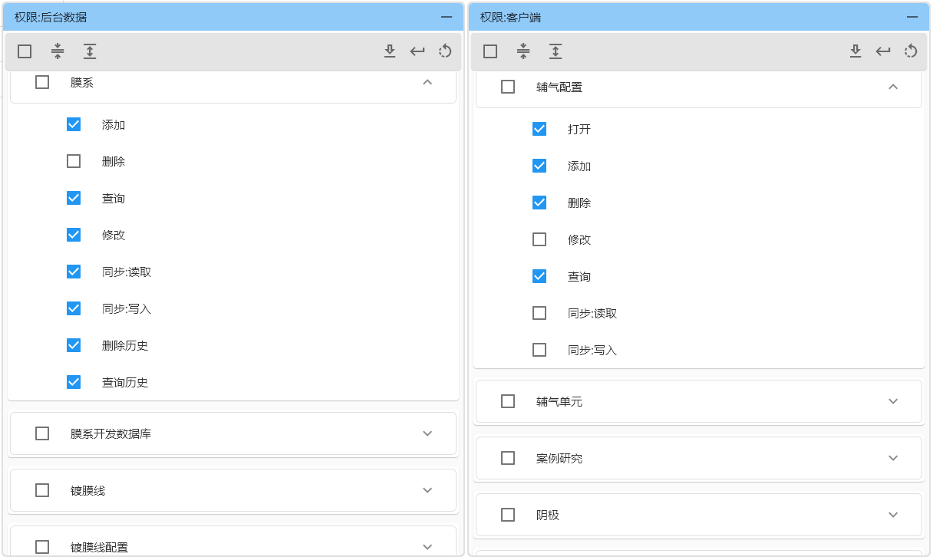933x560 pixels.
Task: Click collapse-all icon in 后台数据 toolbar
Action: 58,51
